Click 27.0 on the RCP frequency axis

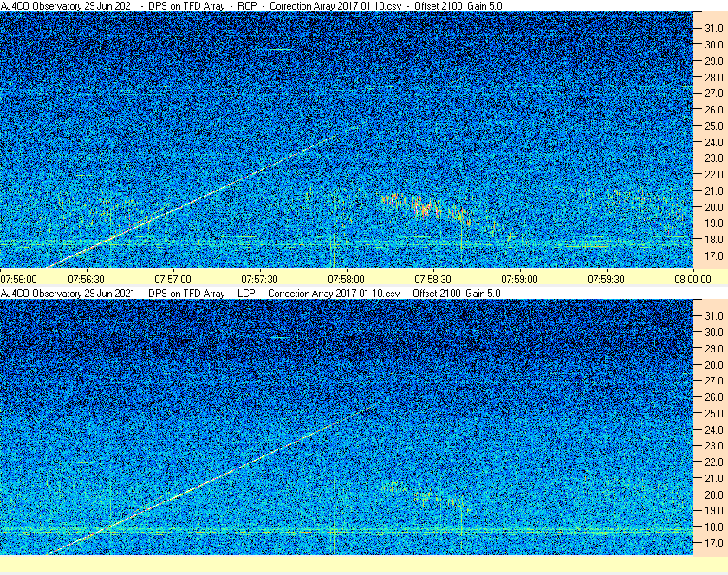(714, 94)
